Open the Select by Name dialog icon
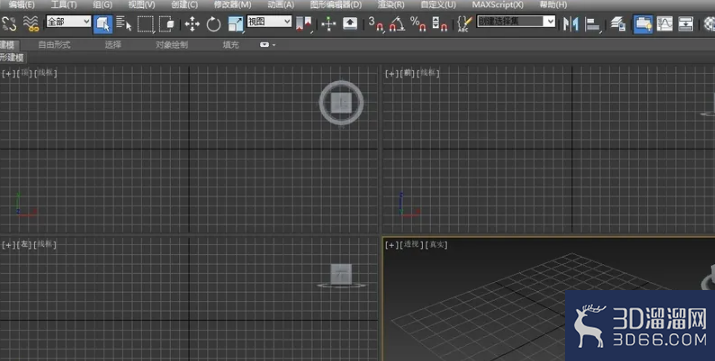 tap(124, 24)
